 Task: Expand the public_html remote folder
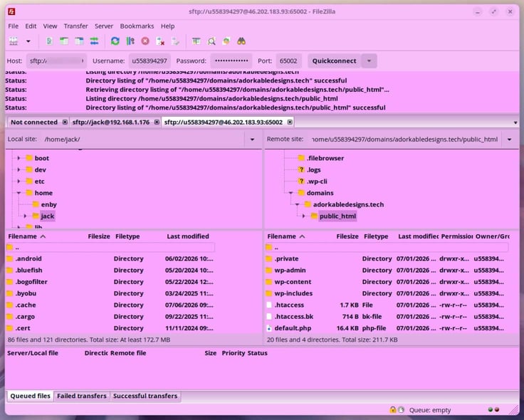tap(303, 216)
